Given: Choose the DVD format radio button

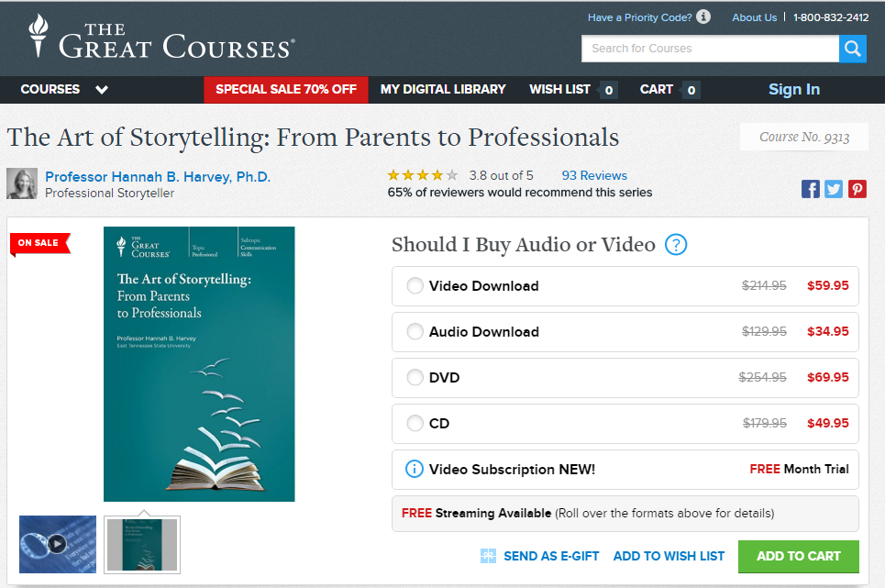Looking at the screenshot, I should 415,378.
